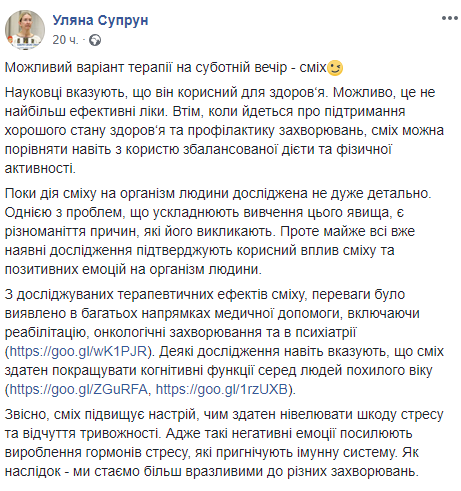Select the line beginning "Поки дія сміху"
The image size is (461, 491).
(218, 193)
